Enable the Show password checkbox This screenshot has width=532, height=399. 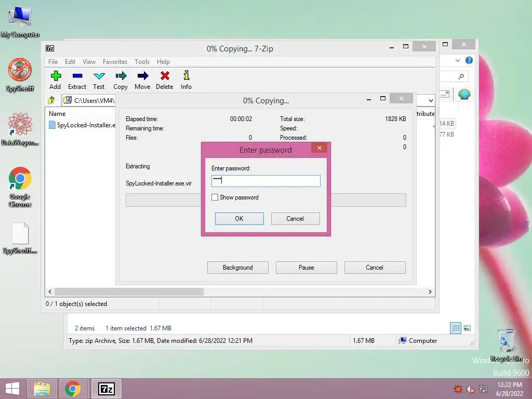(x=215, y=197)
